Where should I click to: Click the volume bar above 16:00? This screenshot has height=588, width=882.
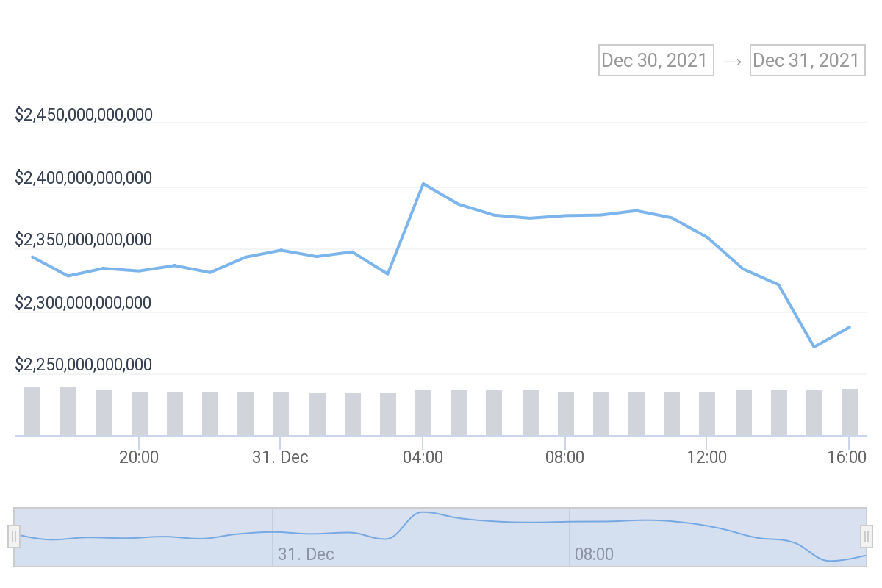850,412
